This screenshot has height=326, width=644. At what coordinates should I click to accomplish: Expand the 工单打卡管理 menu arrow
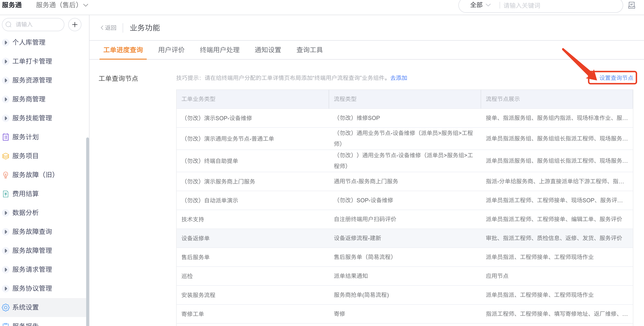click(5, 61)
